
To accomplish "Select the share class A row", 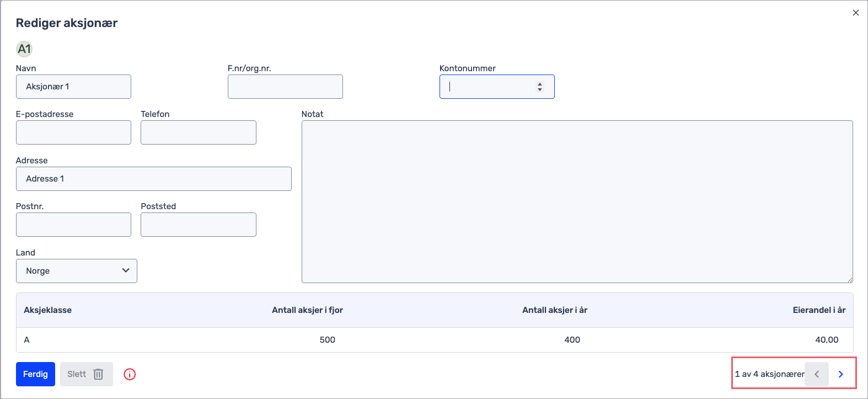I will click(x=435, y=340).
